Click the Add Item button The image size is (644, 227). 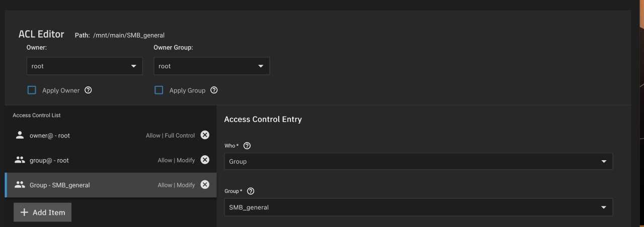click(43, 212)
